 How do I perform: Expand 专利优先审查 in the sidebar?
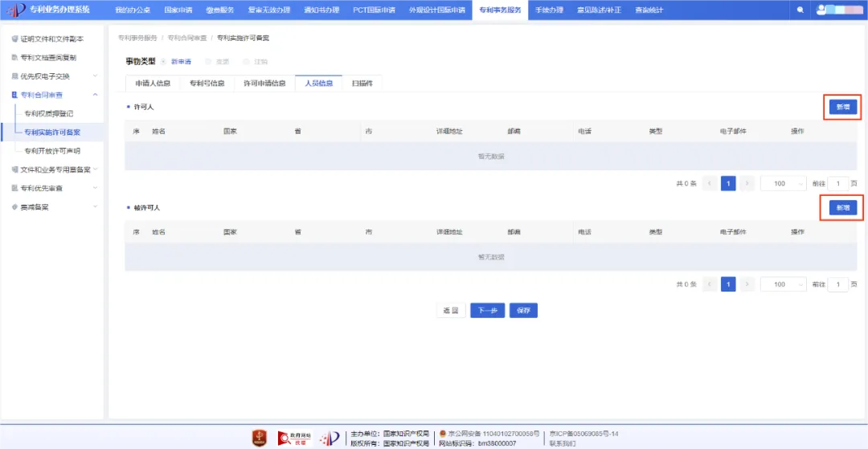click(95, 188)
